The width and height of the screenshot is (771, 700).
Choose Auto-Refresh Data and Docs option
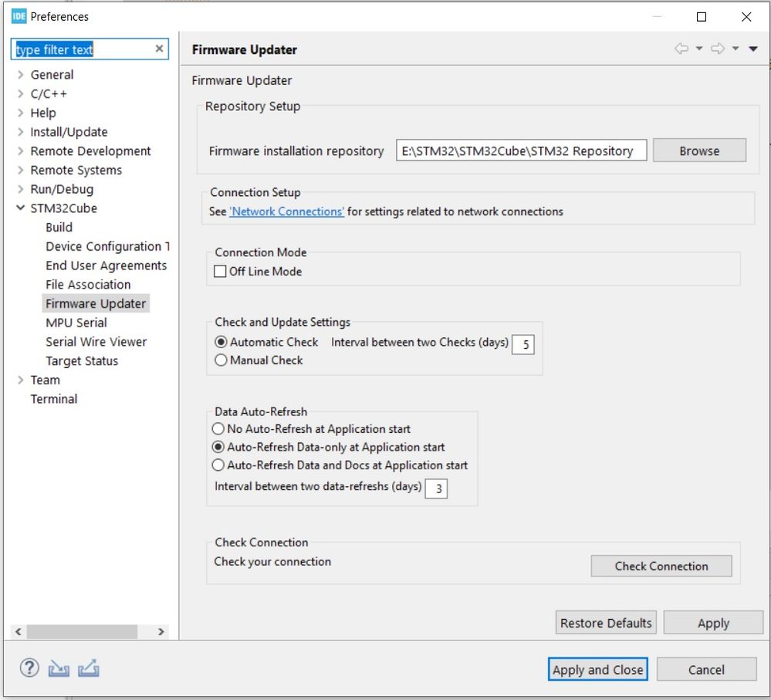pyautogui.click(x=218, y=465)
